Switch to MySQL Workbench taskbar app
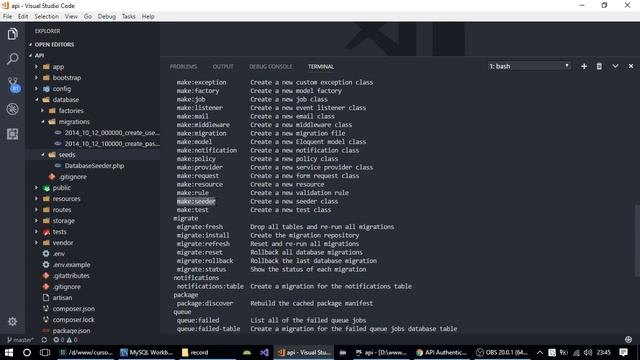Image resolution: width=640 pixels, height=360 pixels. tap(147, 352)
